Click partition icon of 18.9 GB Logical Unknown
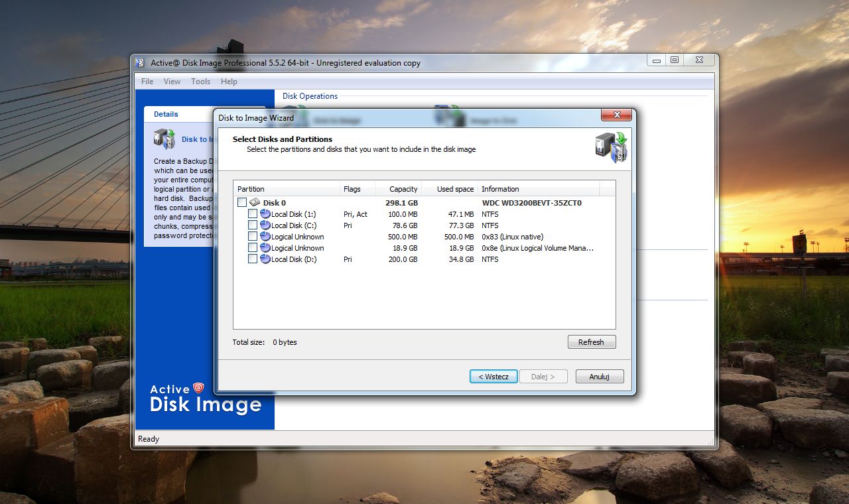 (x=265, y=248)
